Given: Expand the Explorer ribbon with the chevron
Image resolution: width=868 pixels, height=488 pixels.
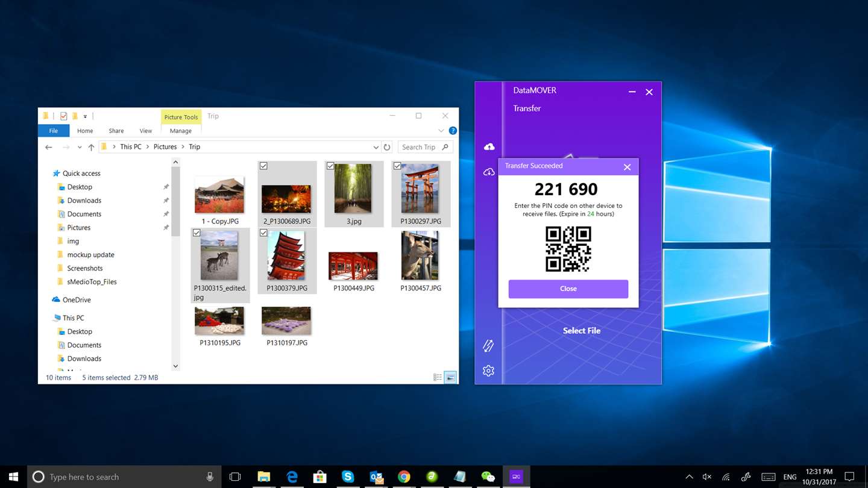Looking at the screenshot, I should tap(441, 131).
